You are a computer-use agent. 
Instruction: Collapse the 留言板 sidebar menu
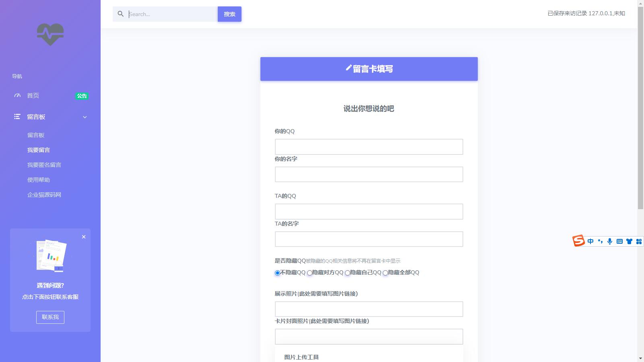point(85,117)
